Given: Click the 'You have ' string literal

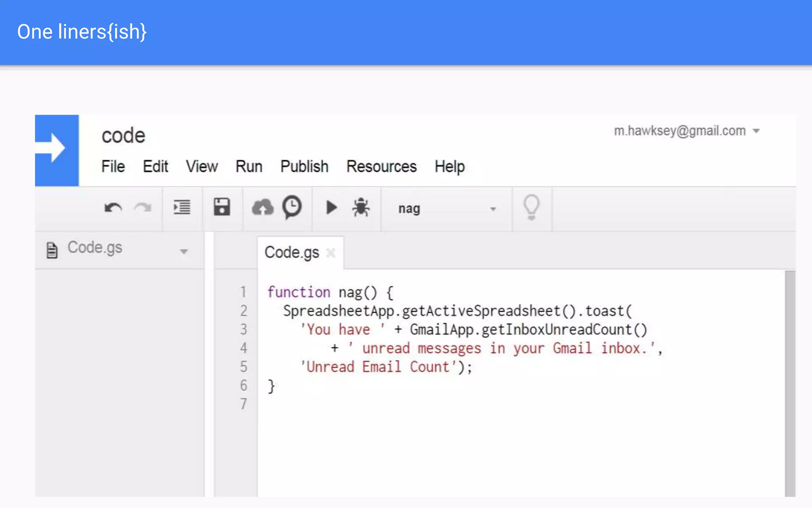Looking at the screenshot, I should pyautogui.click(x=342, y=330).
